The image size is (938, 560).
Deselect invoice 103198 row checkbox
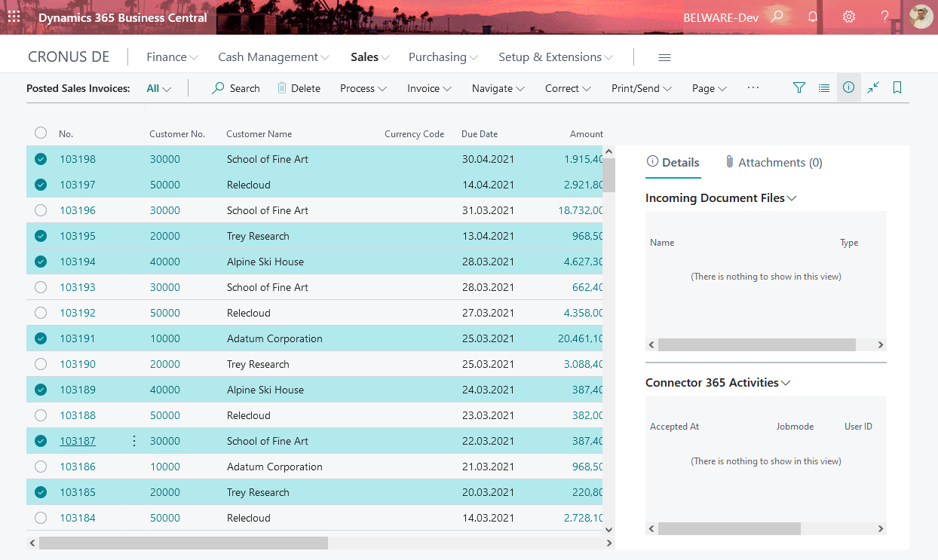tap(41, 159)
